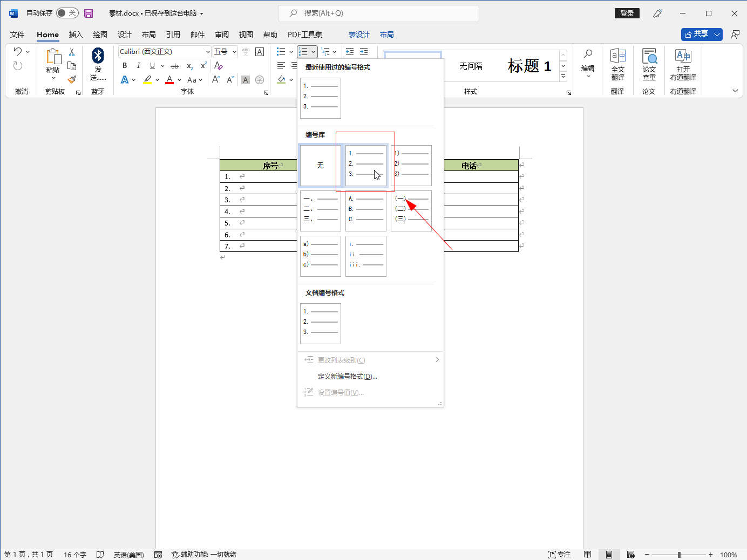The image size is (747, 560).
Task: Adjust the zoom slider in status bar
Action: pyautogui.click(x=679, y=555)
